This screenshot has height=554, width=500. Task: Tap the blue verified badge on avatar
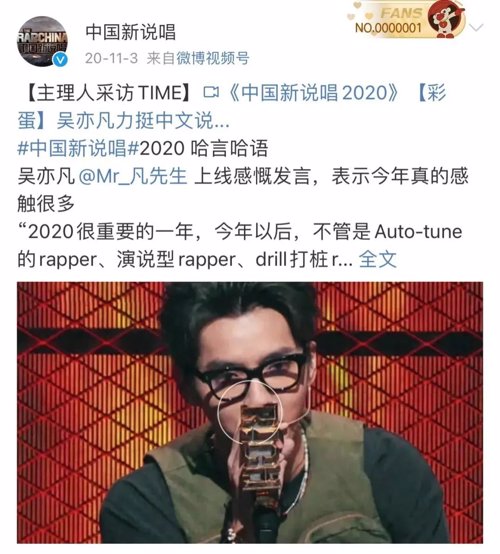60,59
